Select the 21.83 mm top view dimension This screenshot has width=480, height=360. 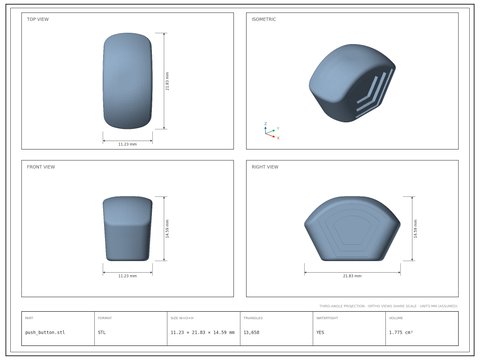click(x=167, y=81)
